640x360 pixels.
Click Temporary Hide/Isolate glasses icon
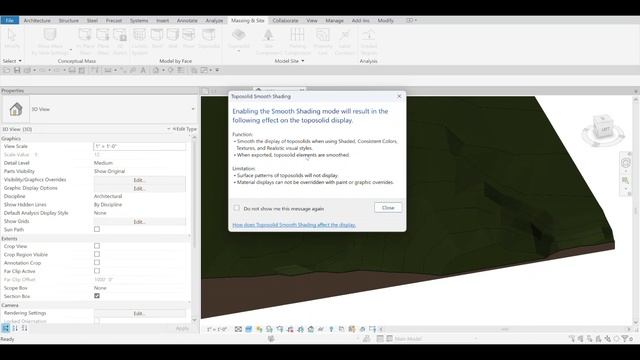(x=321, y=329)
